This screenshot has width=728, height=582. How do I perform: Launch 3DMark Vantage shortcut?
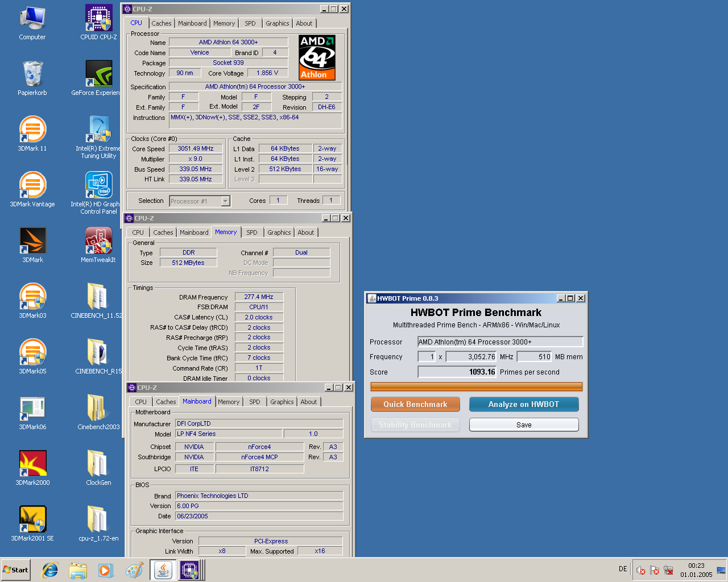point(32,190)
